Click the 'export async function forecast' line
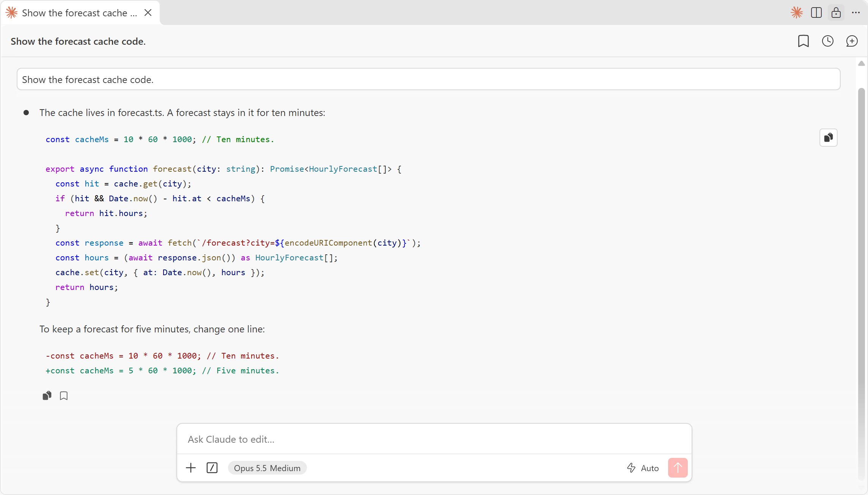 [223, 169]
